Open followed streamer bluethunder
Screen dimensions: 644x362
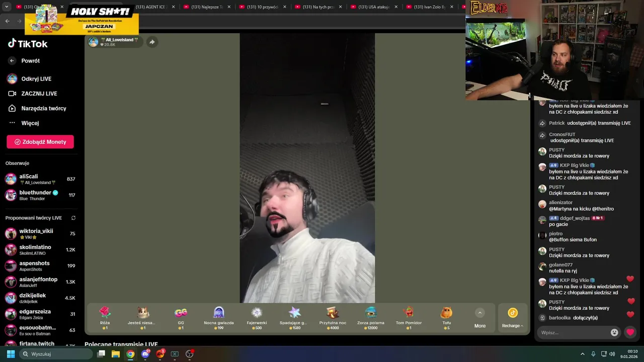click(40, 195)
